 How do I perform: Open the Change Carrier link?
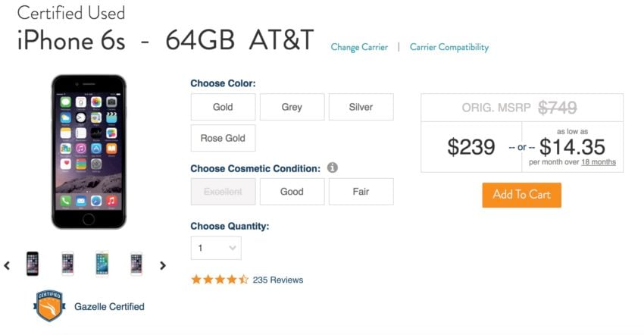click(x=359, y=47)
